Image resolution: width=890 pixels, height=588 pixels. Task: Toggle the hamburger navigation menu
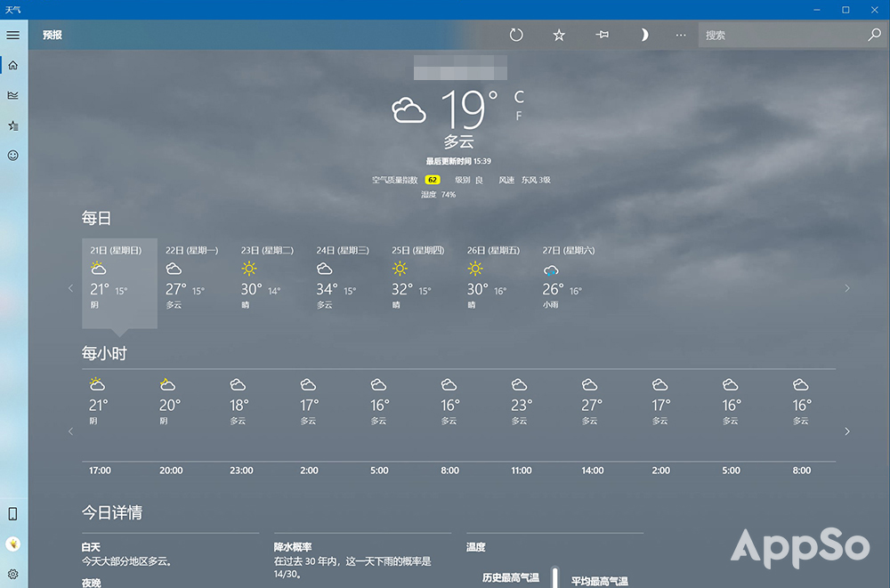(x=12, y=35)
